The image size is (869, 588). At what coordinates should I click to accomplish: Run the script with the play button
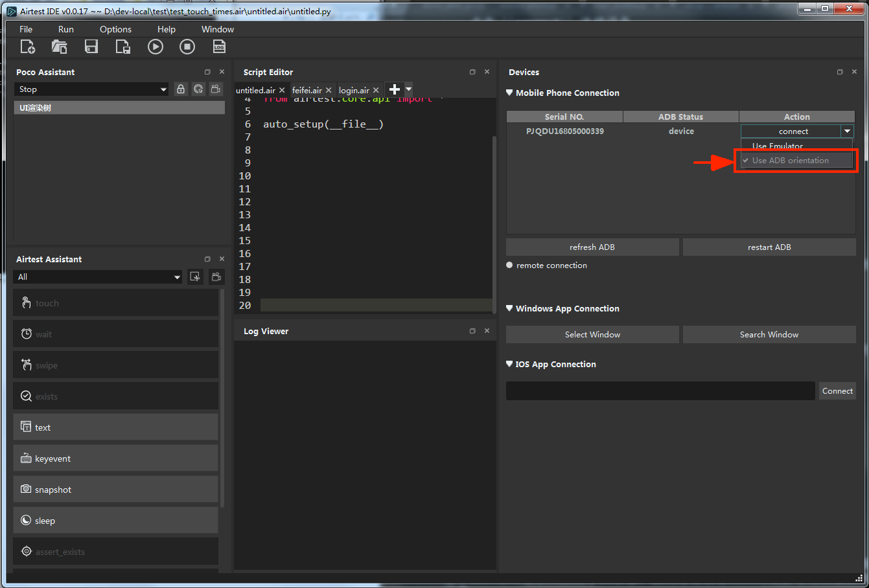pyautogui.click(x=156, y=47)
